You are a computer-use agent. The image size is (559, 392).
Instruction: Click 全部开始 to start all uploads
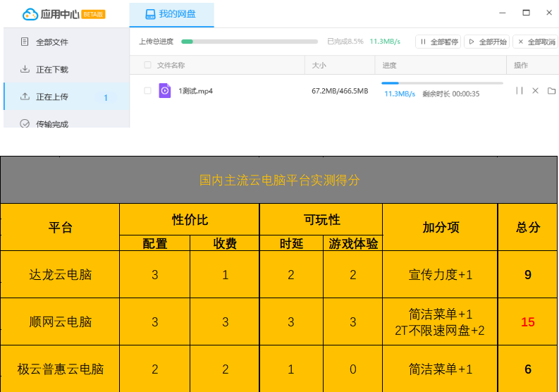point(487,42)
